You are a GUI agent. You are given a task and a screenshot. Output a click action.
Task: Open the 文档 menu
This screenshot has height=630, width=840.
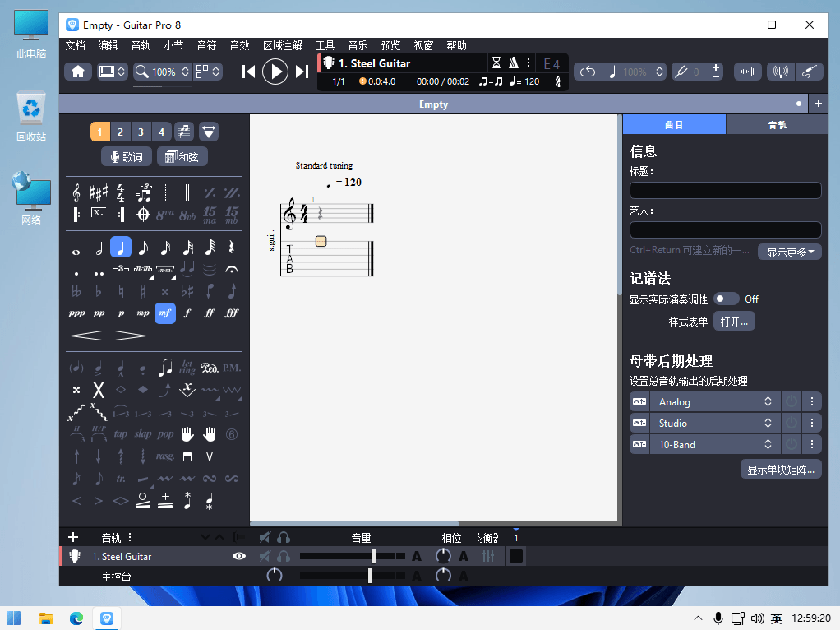pyautogui.click(x=76, y=45)
